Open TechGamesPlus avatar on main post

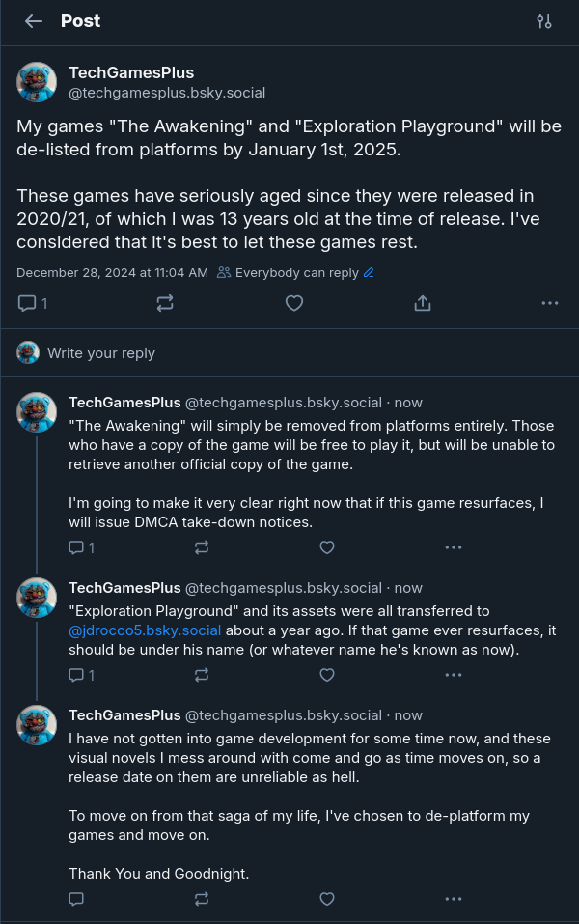(37, 82)
